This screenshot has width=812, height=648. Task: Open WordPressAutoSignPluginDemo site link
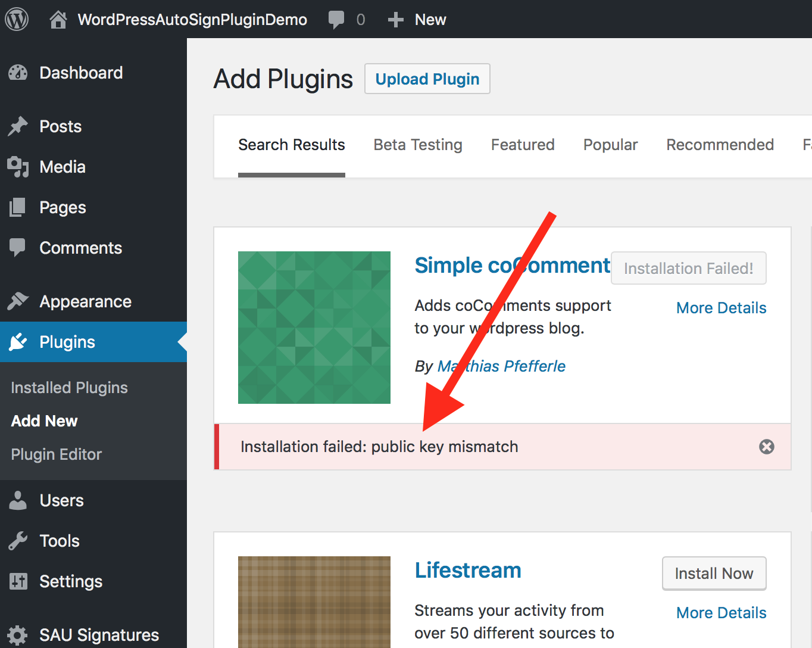coord(192,20)
